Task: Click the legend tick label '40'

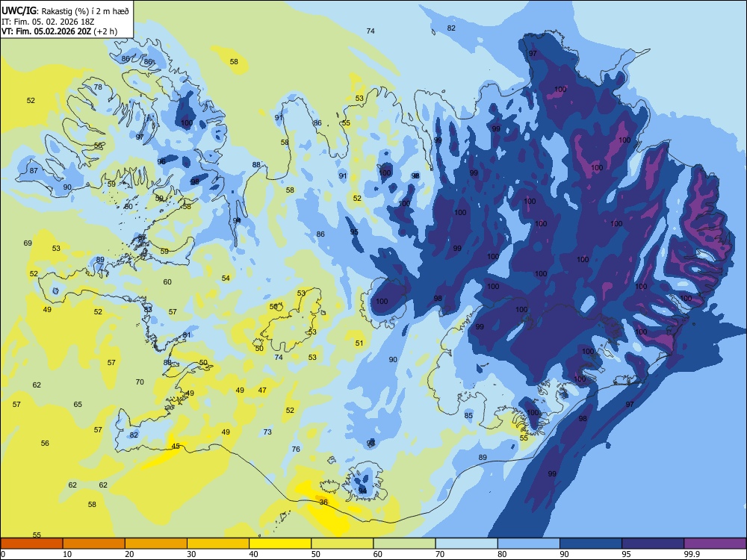Action: (253, 554)
